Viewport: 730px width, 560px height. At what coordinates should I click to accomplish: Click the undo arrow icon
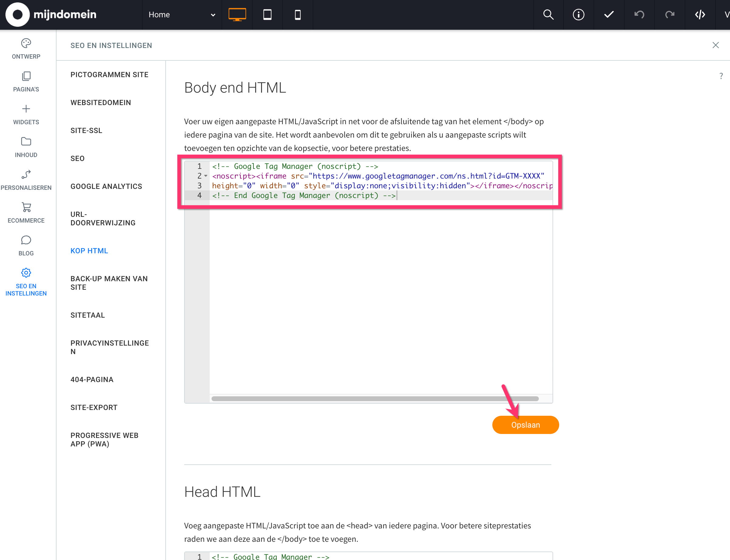[x=639, y=15]
